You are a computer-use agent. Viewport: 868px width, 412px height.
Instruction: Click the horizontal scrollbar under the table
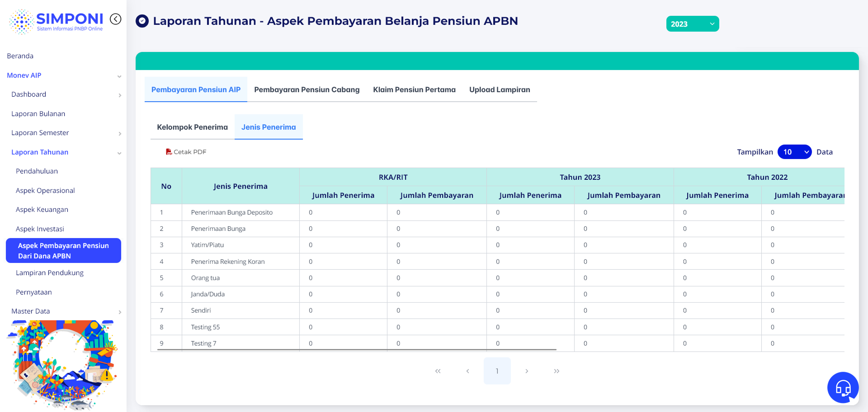357,350
